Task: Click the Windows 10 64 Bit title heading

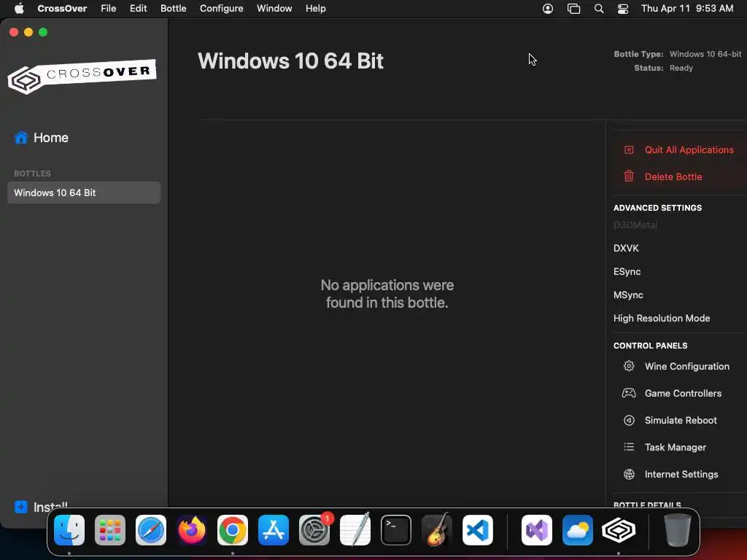Action: (290, 61)
